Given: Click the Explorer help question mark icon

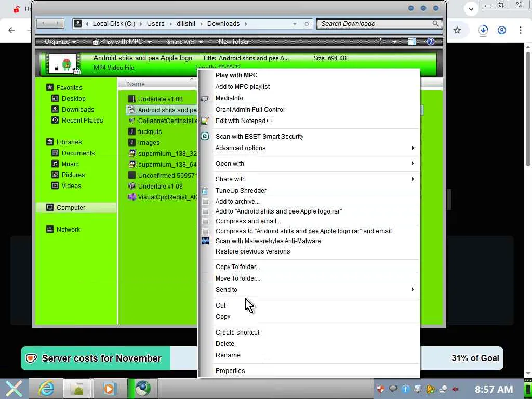Looking at the screenshot, I should pos(431,42).
